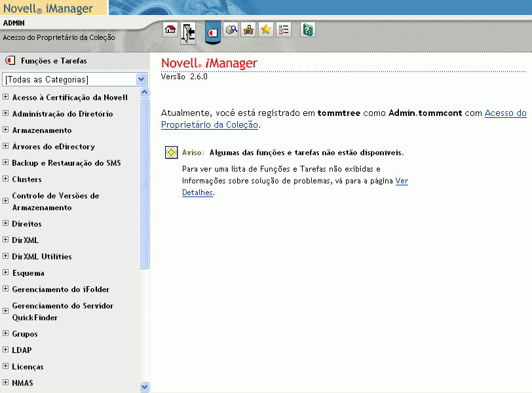Viewport: 532px width, 393px height.
Task: Open the Configure desk icon
Action: (x=248, y=29)
